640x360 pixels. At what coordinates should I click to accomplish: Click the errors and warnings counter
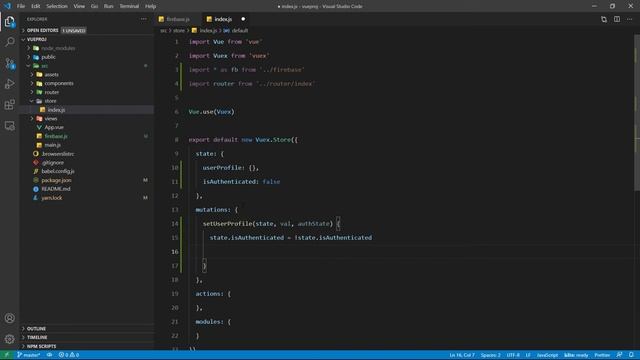69,355
